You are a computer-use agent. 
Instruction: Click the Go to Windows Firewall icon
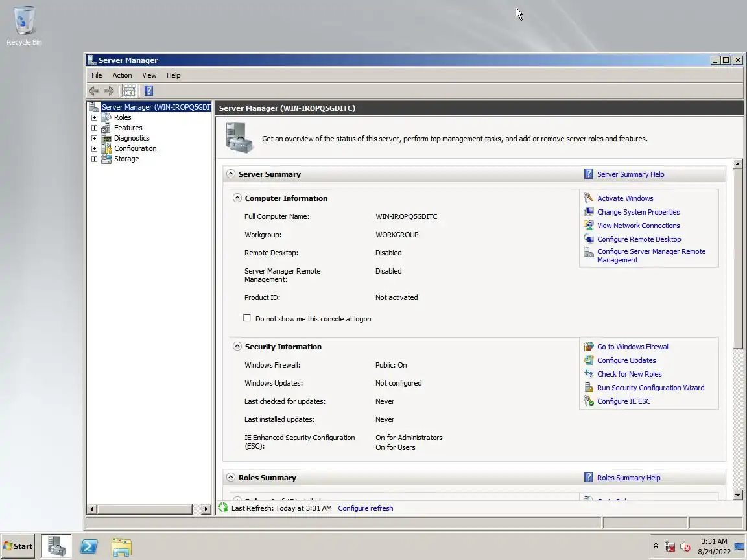click(589, 347)
